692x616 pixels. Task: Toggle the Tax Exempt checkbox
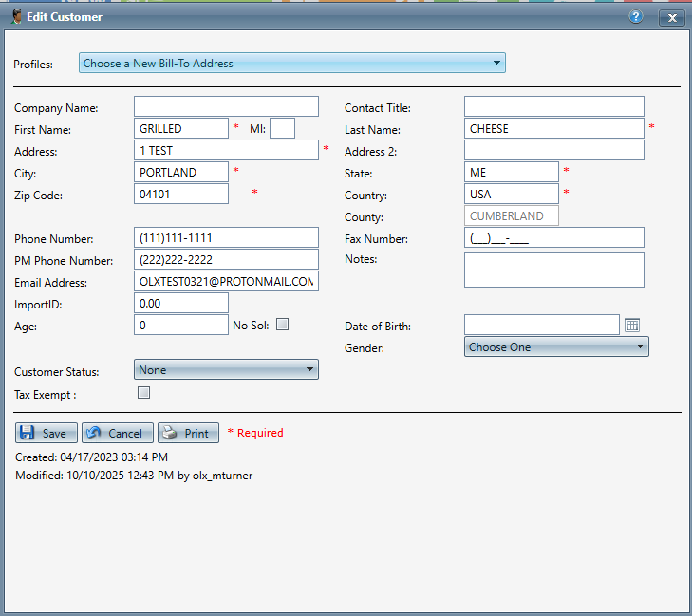(x=144, y=392)
